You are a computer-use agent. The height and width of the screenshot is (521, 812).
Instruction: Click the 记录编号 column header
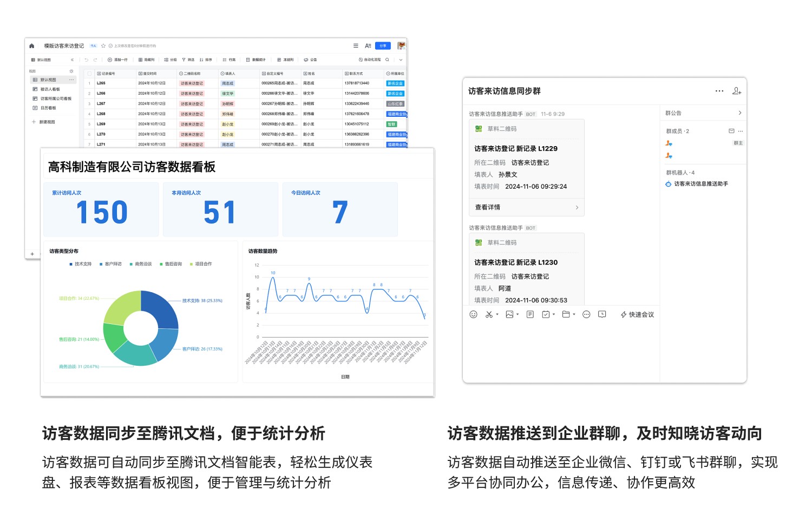pyautogui.click(x=116, y=74)
